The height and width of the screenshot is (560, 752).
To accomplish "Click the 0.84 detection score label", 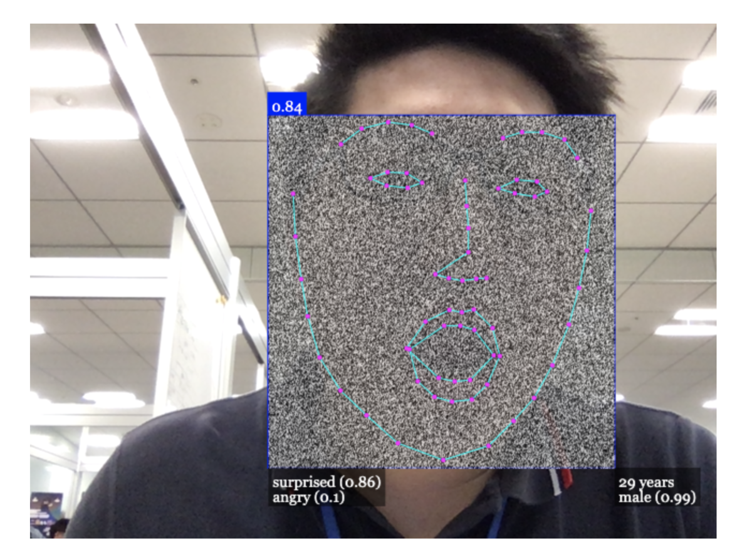I will [x=287, y=105].
